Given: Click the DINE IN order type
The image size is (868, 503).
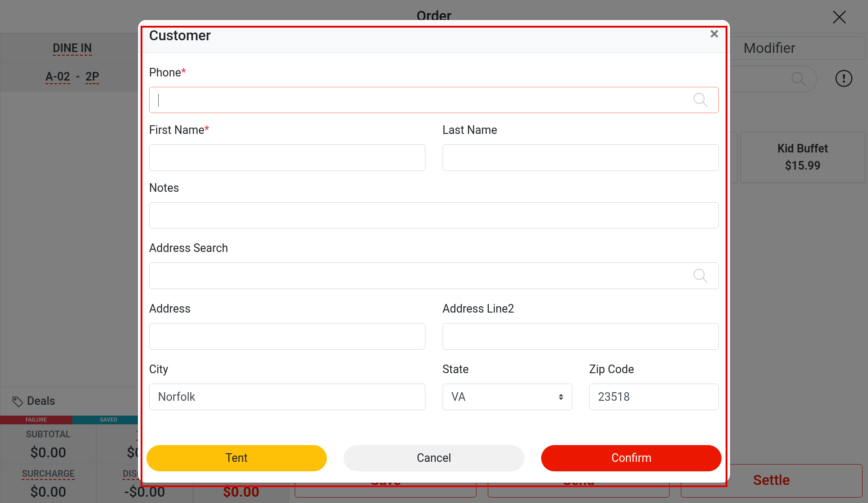Looking at the screenshot, I should (72, 48).
